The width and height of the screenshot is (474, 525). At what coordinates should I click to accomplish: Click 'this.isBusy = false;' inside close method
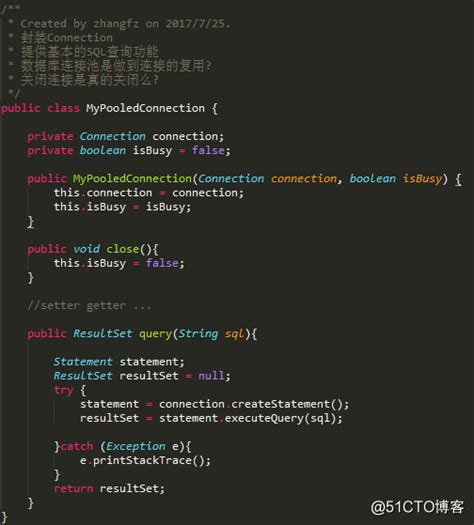[119, 263]
